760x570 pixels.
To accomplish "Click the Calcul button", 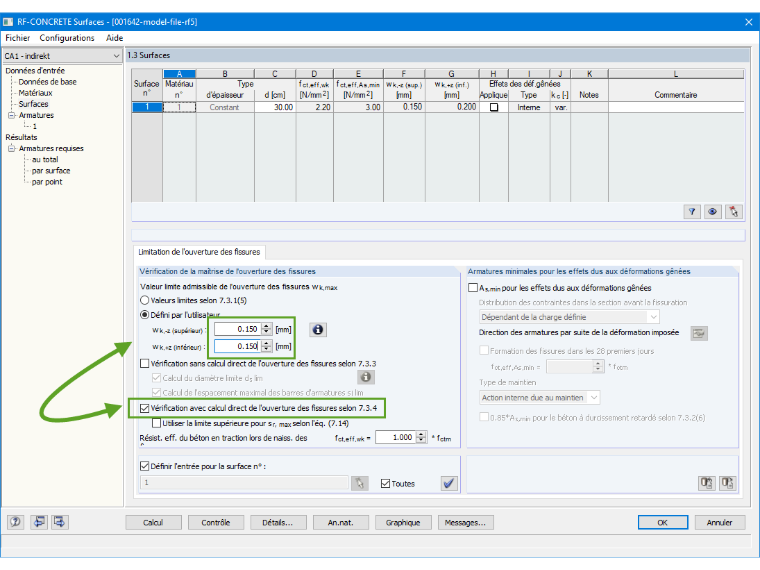I will click(153, 522).
